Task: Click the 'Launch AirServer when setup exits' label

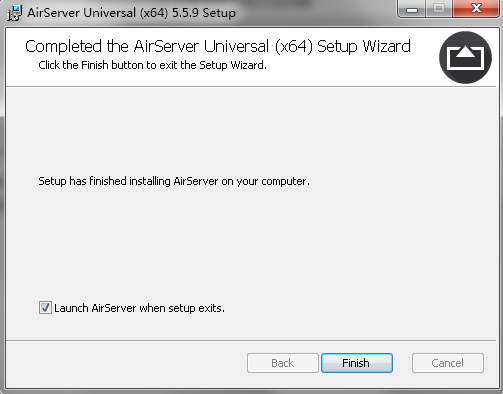Action: [139, 308]
